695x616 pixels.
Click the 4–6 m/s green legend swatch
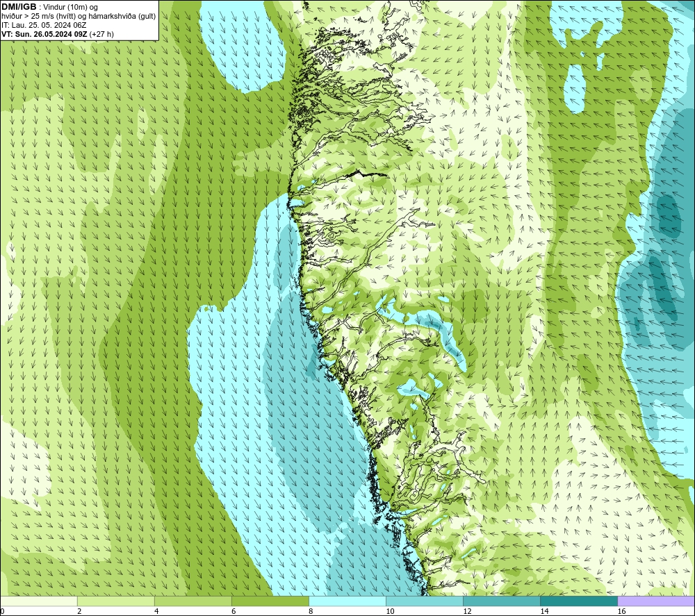[x=193, y=601]
